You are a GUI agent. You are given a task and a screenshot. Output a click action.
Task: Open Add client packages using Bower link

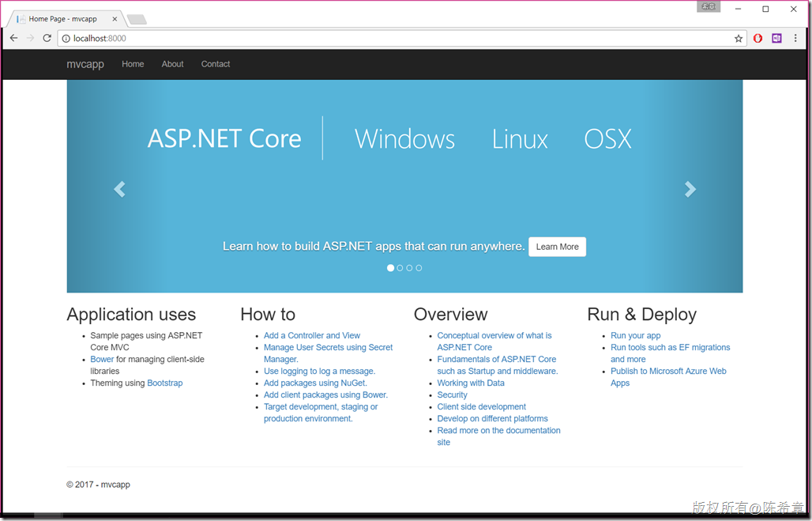[x=325, y=395]
